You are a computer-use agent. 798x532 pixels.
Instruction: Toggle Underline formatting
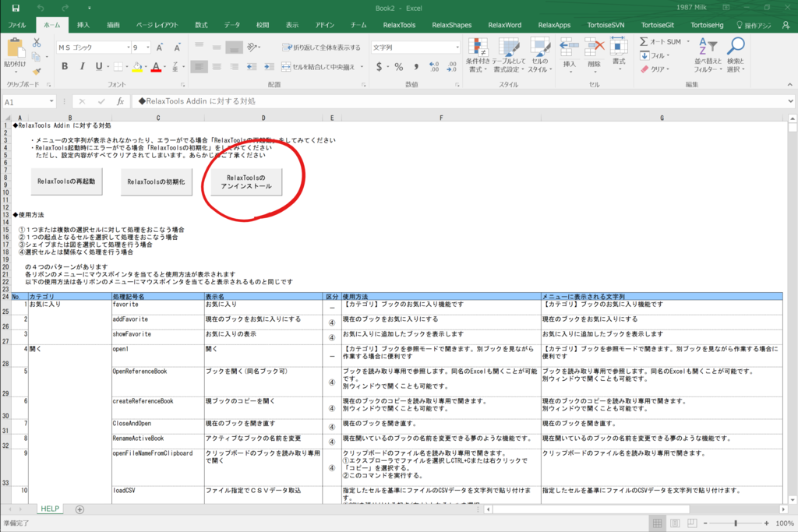coord(99,67)
